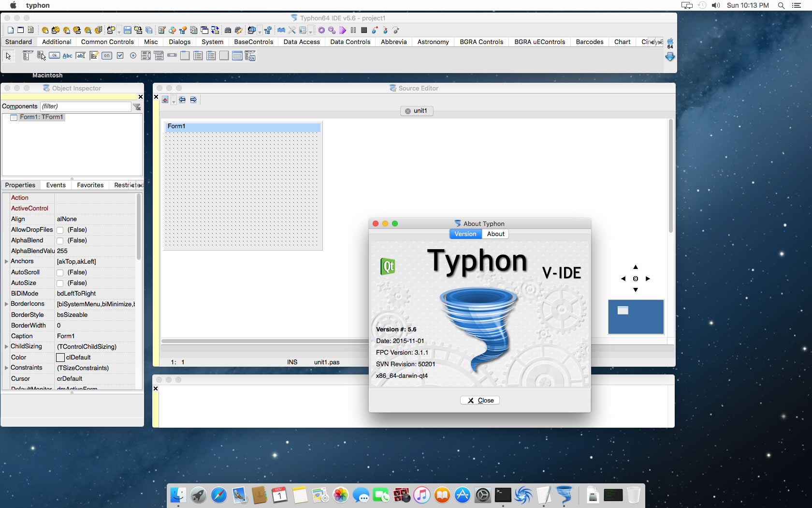Select the TButton (Ok) component icon
Viewport: 812px width, 508px height.
click(54, 56)
